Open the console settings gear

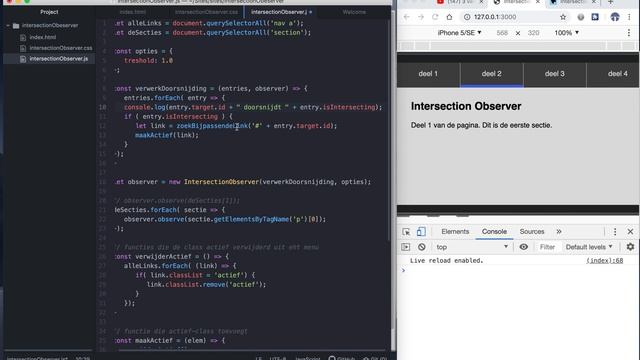point(630,247)
